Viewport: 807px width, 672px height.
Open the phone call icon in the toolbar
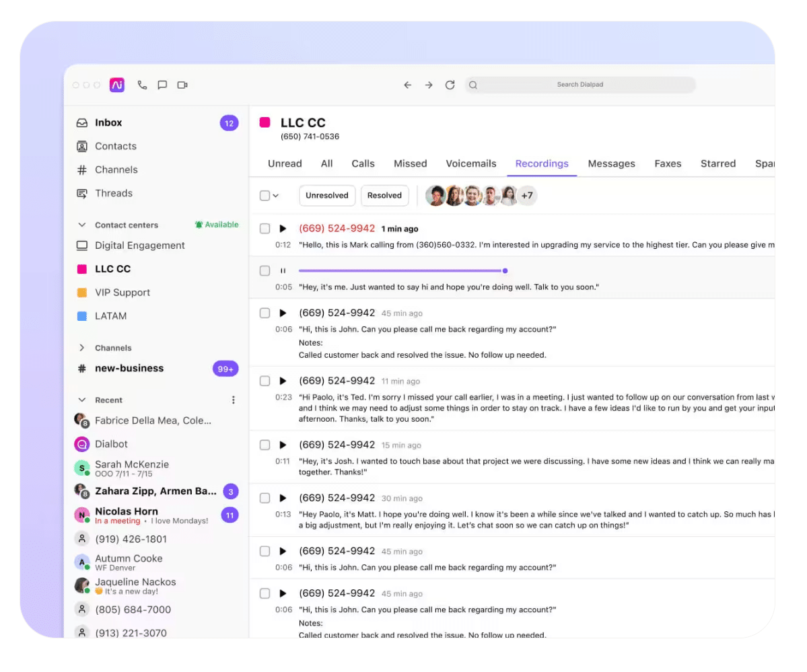141,85
